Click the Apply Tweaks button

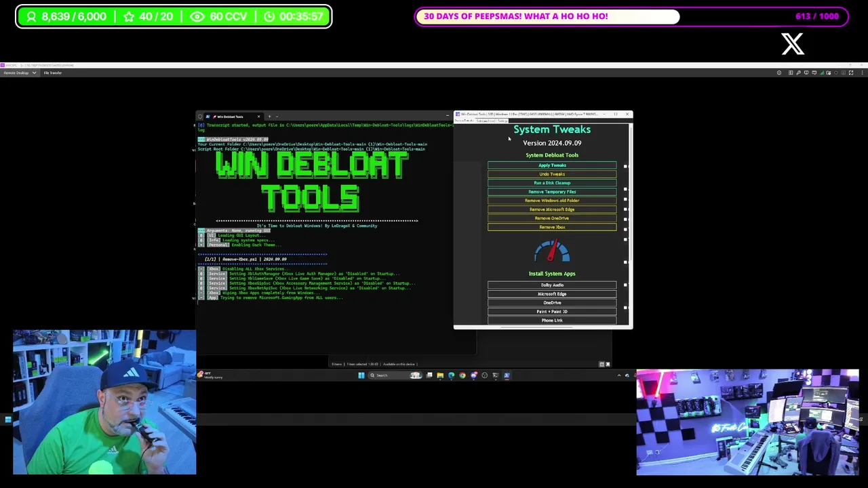point(552,165)
